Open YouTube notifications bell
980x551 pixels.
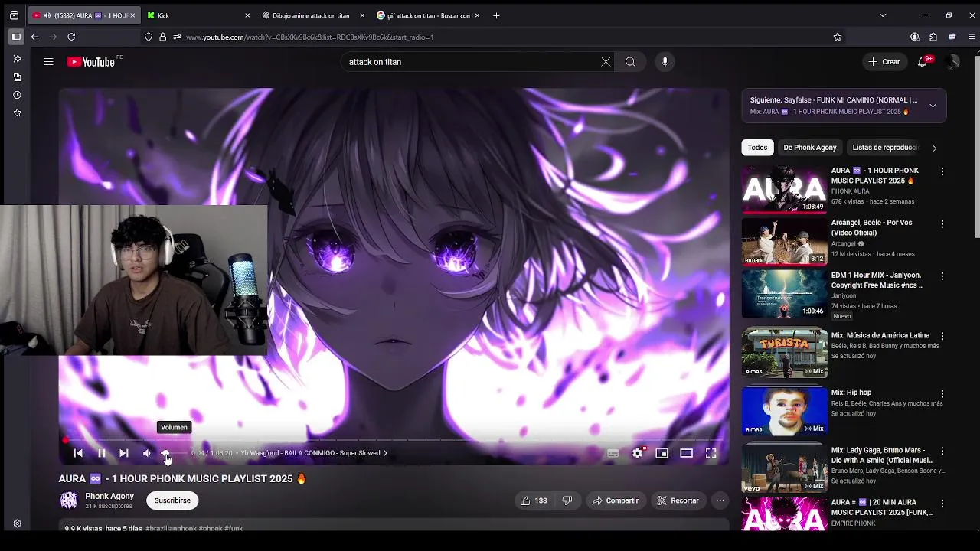(923, 62)
